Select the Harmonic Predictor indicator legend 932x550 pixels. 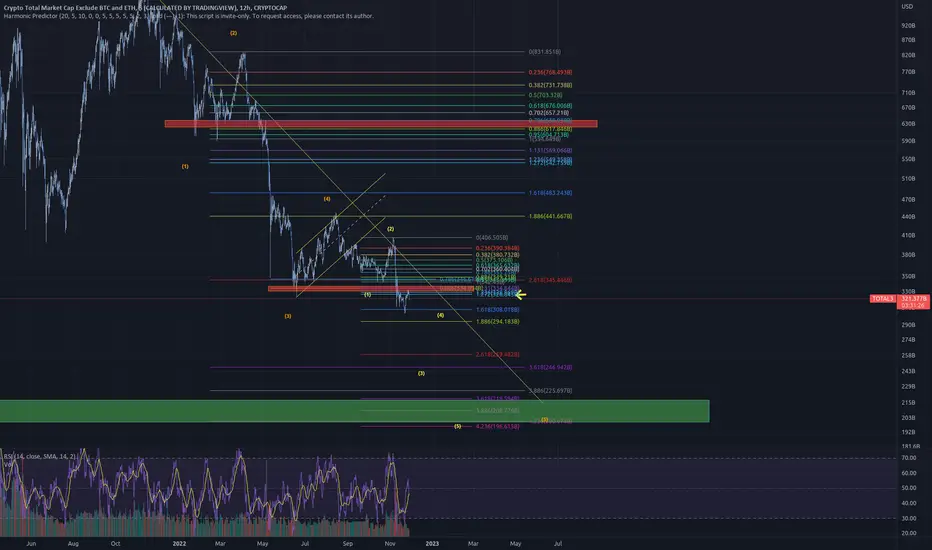tap(188, 16)
